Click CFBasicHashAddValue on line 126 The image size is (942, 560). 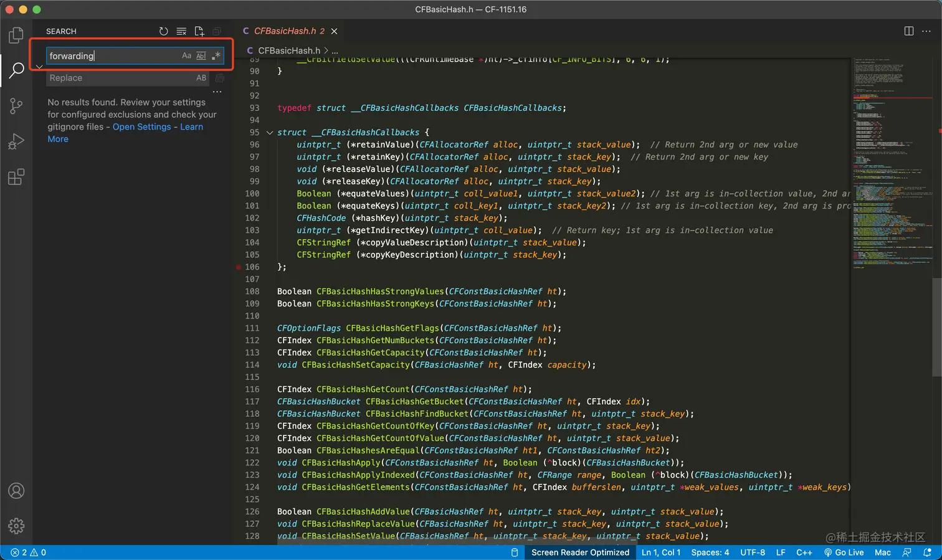coord(363,512)
